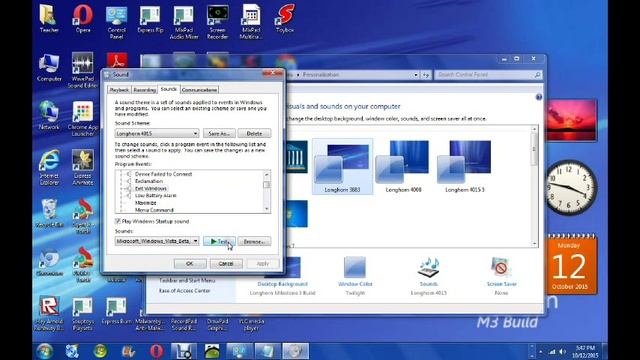Open the volume icon in the system tray
Viewport: 640px width, 360px height.
pyautogui.click(x=563, y=351)
